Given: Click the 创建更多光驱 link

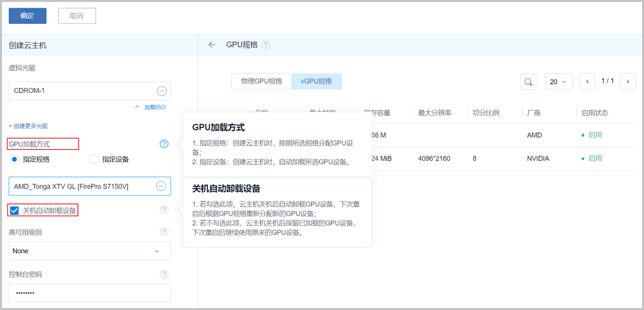Looking at the screenshot, I should point(28,126).
